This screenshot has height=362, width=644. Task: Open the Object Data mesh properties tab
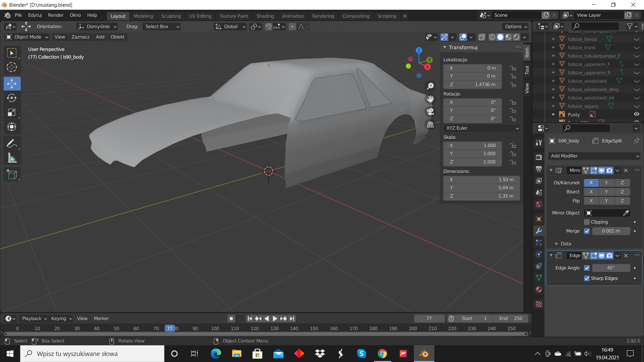[x=539, y=278]
